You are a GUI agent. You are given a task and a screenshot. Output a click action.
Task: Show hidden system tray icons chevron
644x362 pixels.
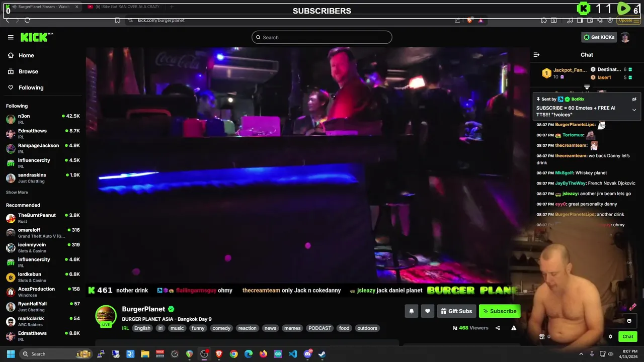tap(581, 354)
